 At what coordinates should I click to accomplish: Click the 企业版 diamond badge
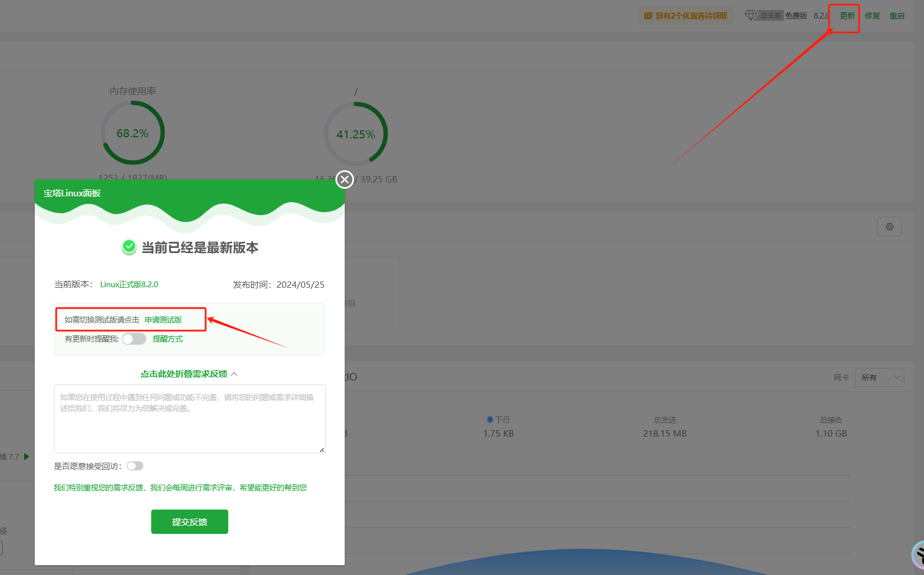point(763,16)
